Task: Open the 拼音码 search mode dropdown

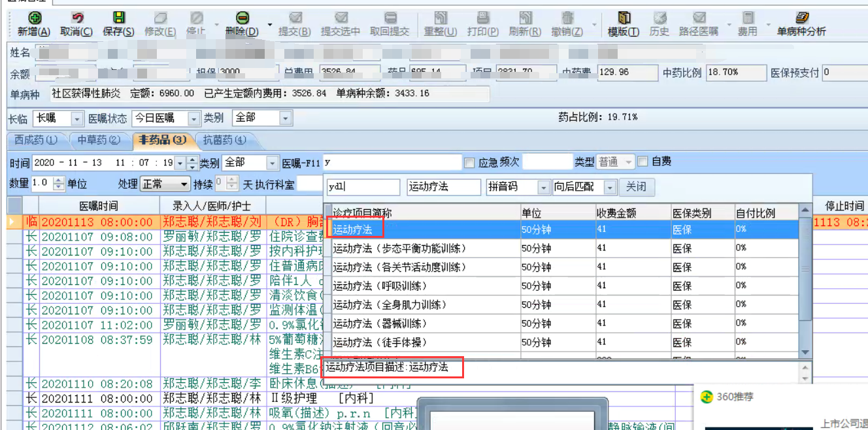Action: (x=543, y=187)
